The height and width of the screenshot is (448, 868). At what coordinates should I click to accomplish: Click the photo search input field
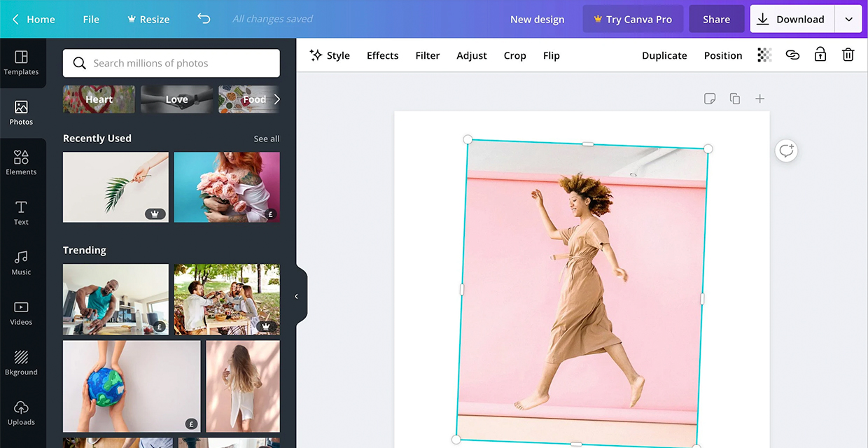(x=171, y=63)
